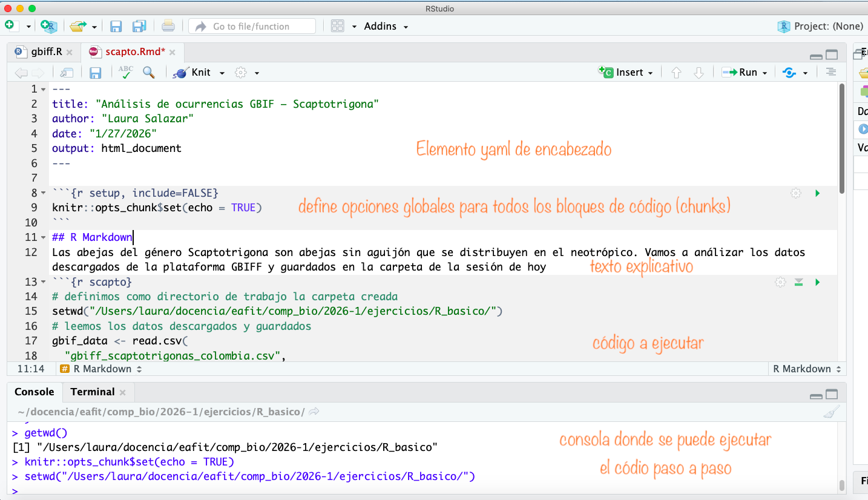868x500 pixels.
Task: Open the Run options dropdown arrow
Action: [765, 73]
